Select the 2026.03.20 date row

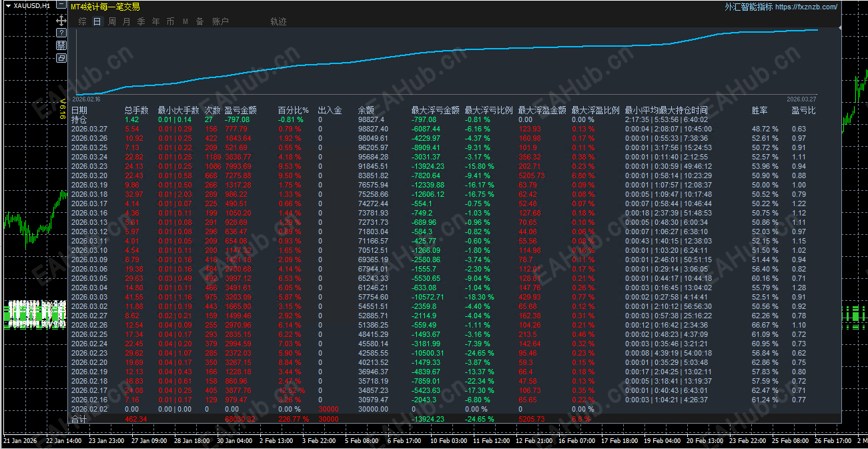[x=89, y=175]
